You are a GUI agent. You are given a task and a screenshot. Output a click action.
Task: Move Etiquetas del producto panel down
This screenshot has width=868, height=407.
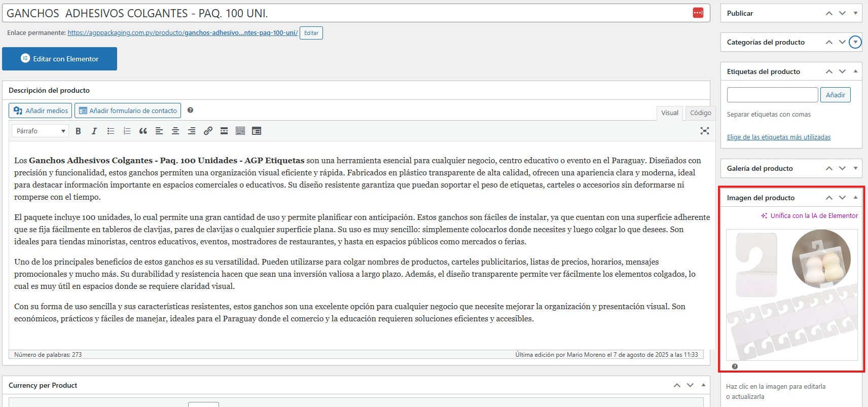[842, 71]
